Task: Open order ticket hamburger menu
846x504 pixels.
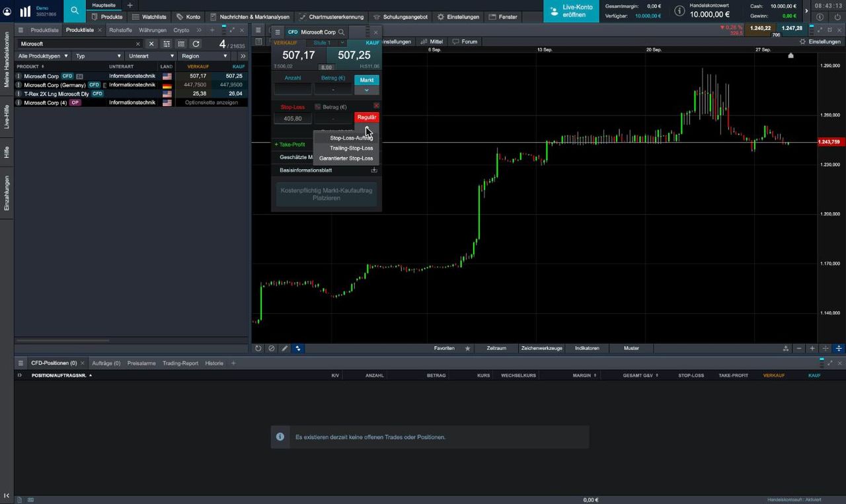Action: click(x=278, y=32)
